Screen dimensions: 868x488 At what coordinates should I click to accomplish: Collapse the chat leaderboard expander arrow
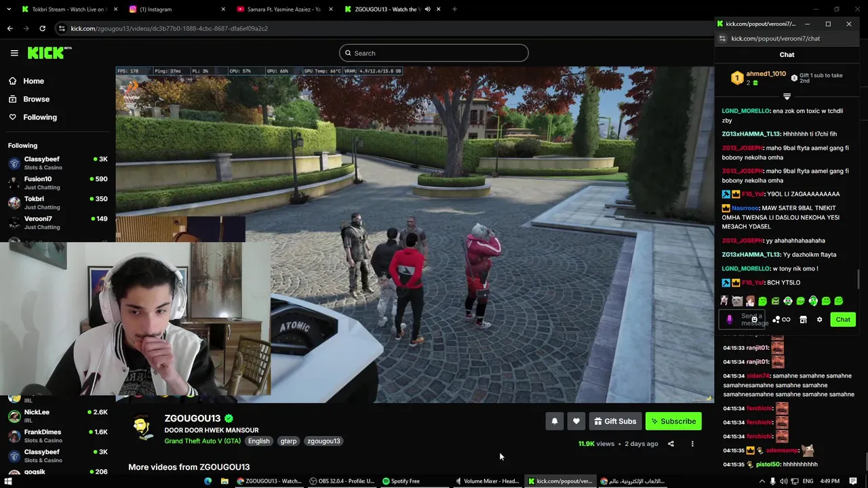787,97
